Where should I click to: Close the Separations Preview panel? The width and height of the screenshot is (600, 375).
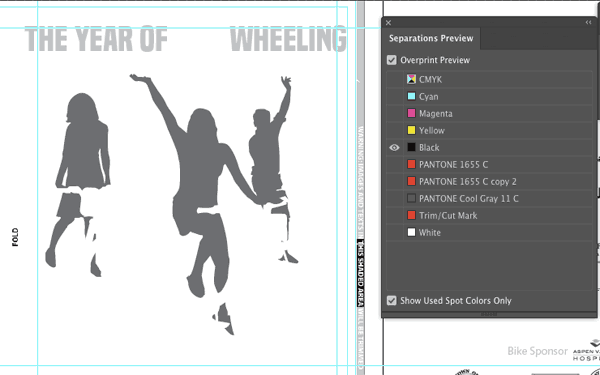(388, 23)
